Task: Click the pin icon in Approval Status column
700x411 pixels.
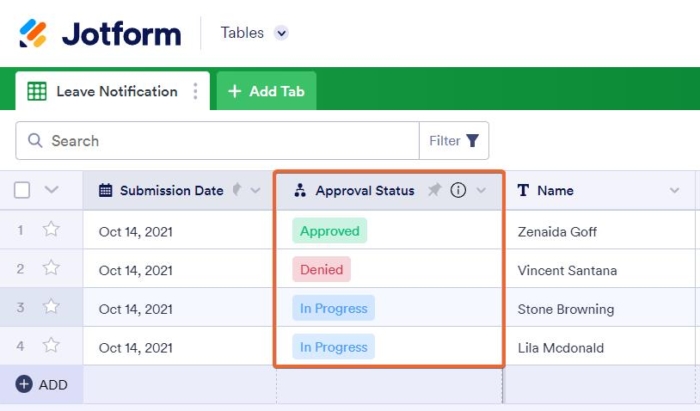Action: pyautogui.click(x=434, y=190)
